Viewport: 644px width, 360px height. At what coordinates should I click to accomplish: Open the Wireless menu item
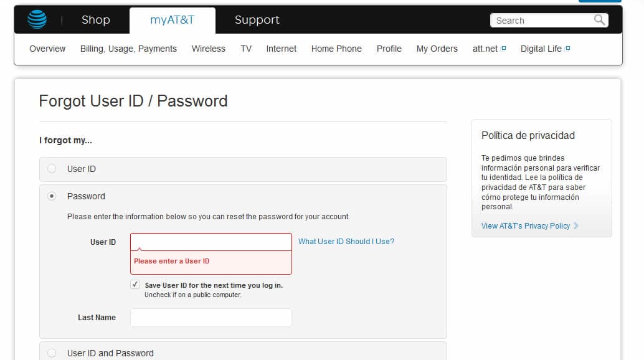pyautogui.click(x=208, y=48)
